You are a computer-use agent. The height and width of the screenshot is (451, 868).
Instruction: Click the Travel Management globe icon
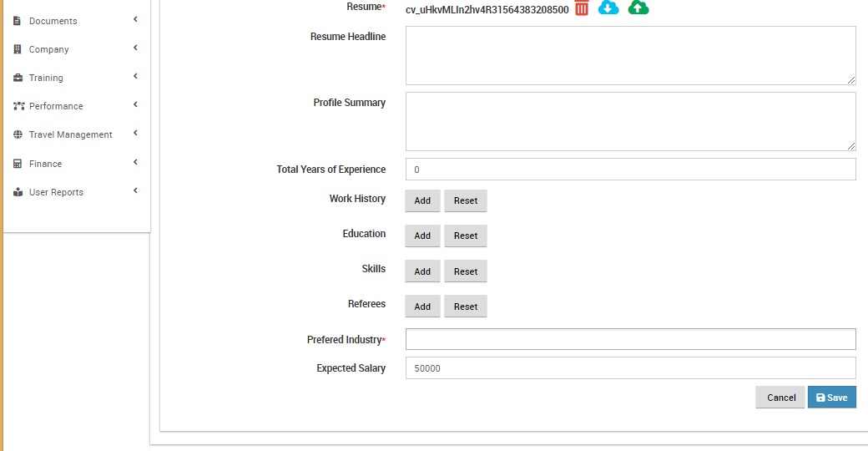pyautogui.click(x=18, y=134)
